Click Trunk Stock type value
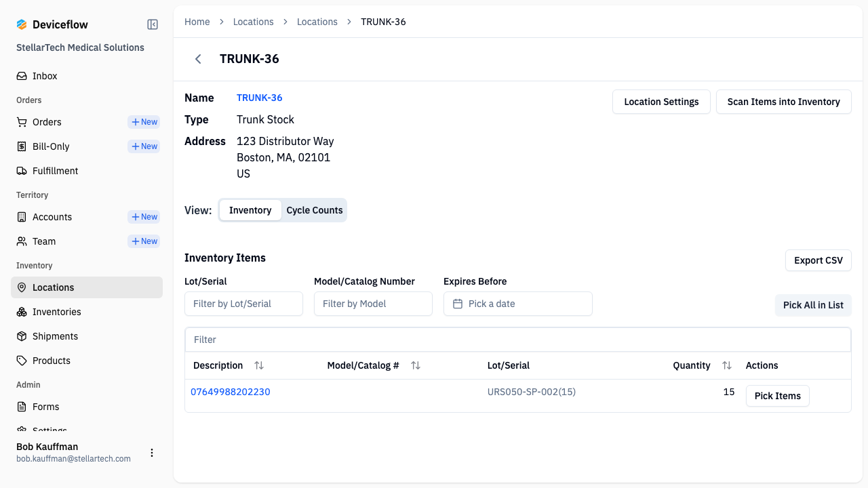868x488 pixels. point(265,119)
